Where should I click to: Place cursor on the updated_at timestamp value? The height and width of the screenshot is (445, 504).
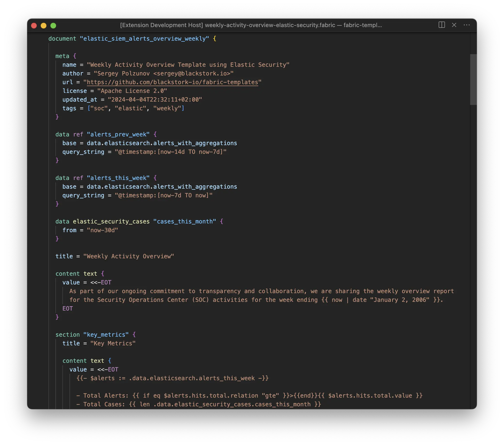coord(155,100)
